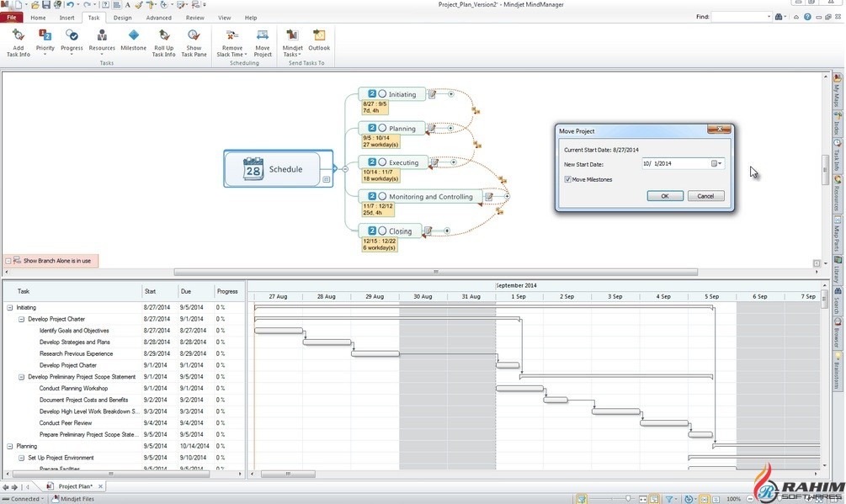
Task: Toggle progress circle on Initiating topic
Action: pyautogui.click(x=382, y=93)
